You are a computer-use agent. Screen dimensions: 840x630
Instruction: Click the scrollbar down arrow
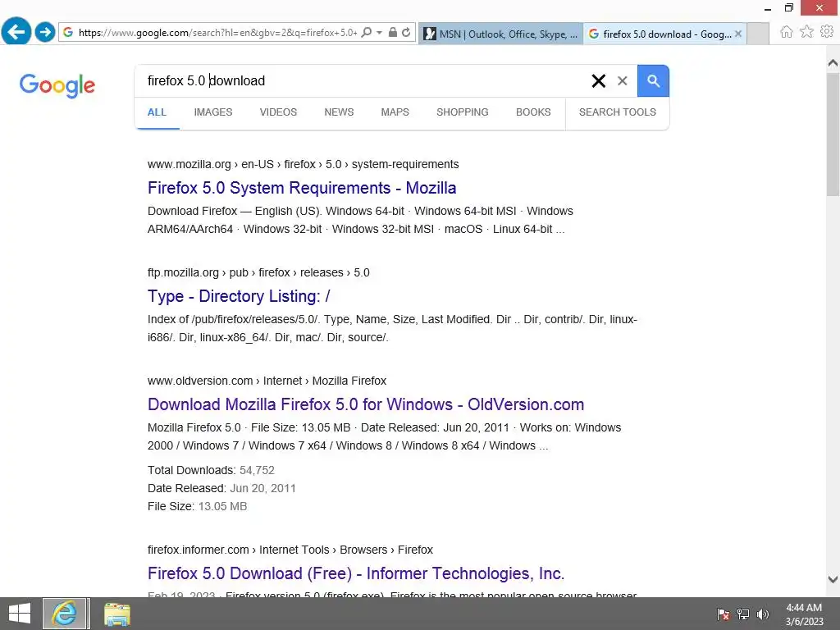click(833, 579)
